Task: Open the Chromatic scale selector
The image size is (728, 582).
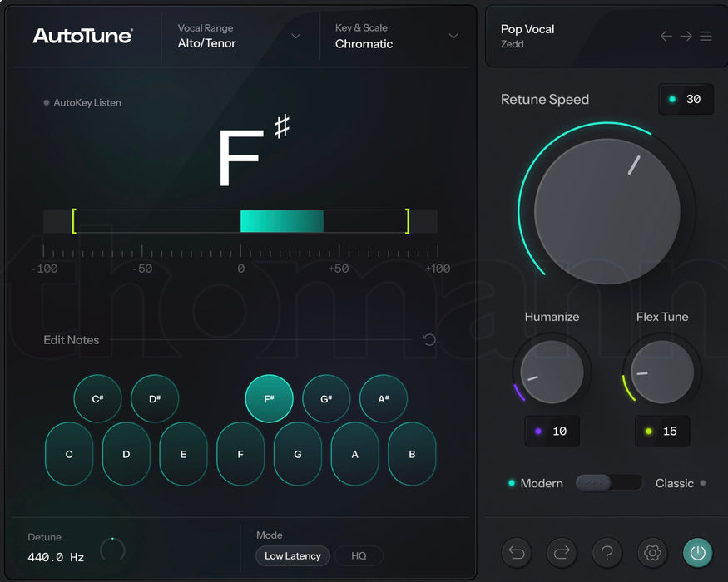Action: pos(364,43)
